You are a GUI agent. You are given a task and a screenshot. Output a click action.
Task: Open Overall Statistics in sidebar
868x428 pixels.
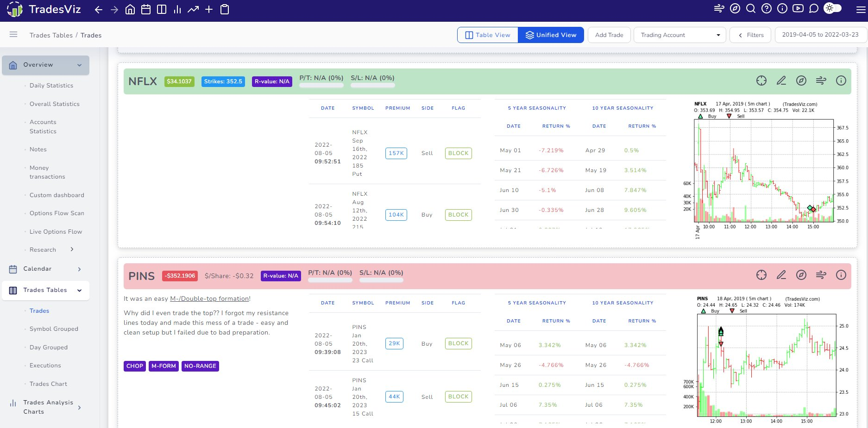click(55, 104)
